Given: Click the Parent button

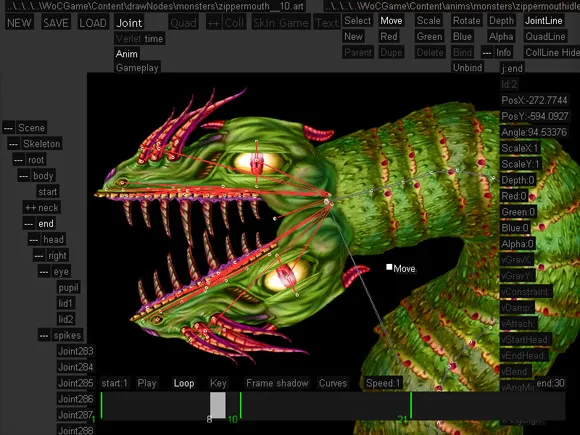Looking at the screenshot, I should point(358,52).
